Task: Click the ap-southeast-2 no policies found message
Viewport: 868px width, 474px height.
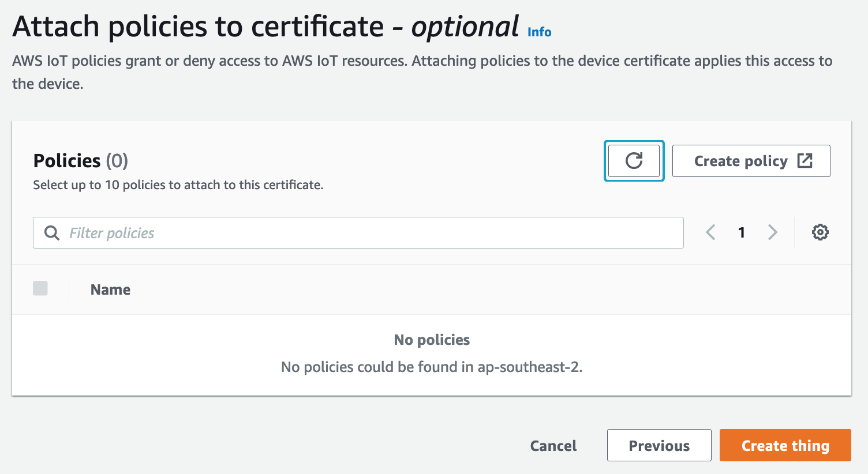Action: click(x=432, y=367)
